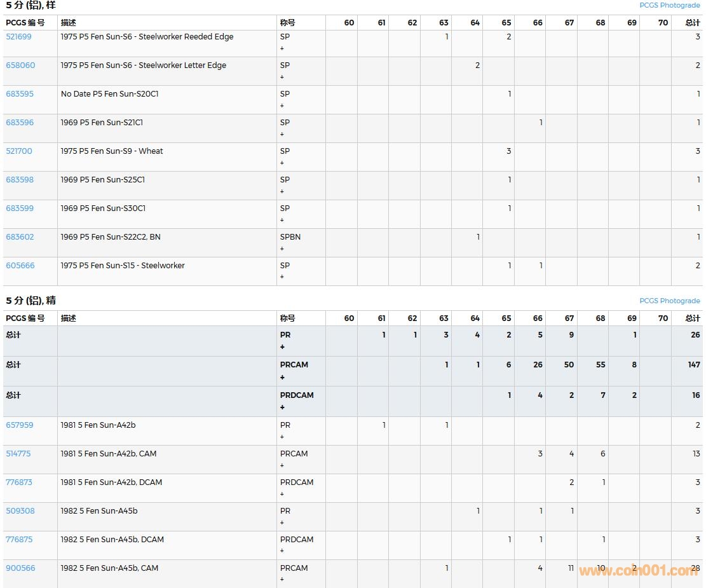Open coin entry 521700 for Wheat pattern

18,151
